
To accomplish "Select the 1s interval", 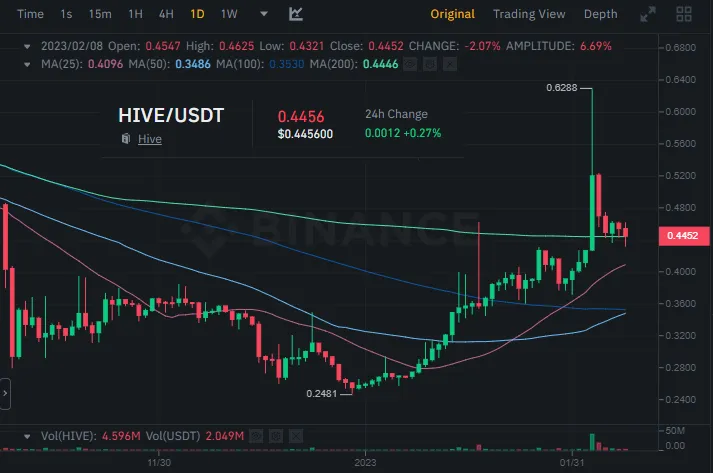I will 66,14.
